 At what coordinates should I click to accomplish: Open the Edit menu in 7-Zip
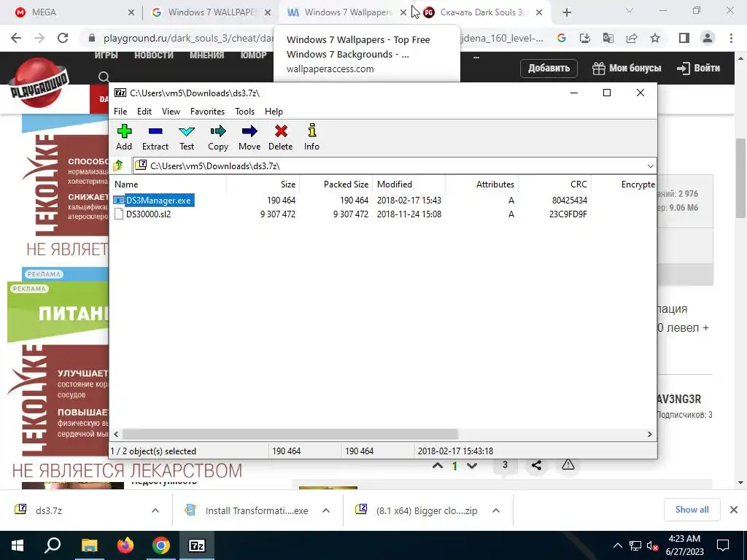click(x=144, y=112)
